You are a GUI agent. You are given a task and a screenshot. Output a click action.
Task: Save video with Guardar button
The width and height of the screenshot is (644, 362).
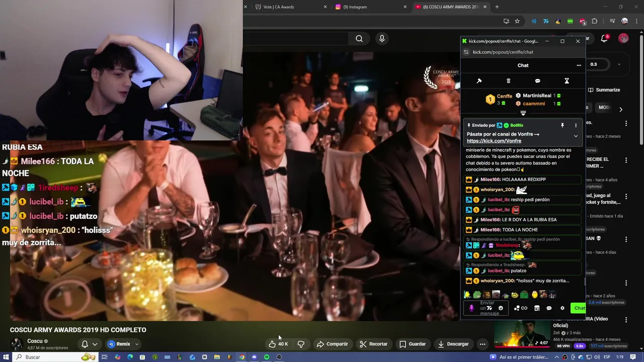413,344
